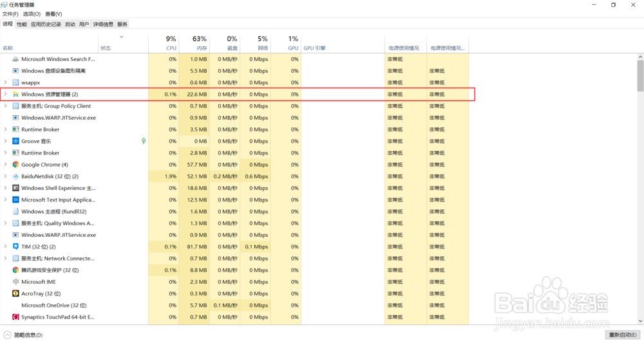
Task: Click the 1.9% CPU cell for BaiduNetdisk
Action: [x=164, y=176]
